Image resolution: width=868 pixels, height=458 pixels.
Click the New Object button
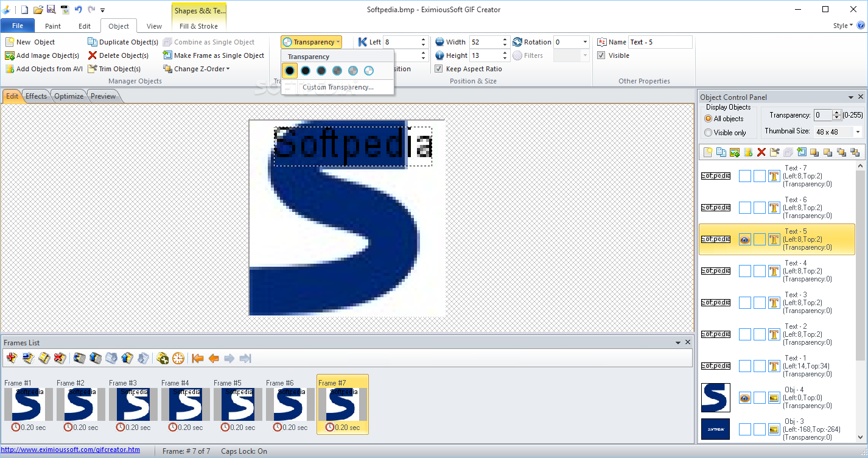pos(30,42)
